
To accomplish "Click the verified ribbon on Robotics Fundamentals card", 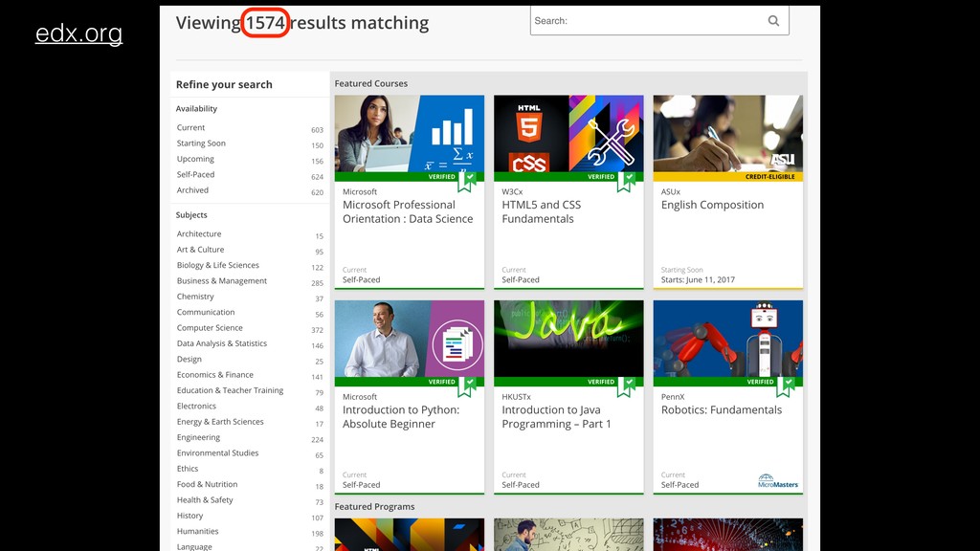I will (x=787, y=386).
